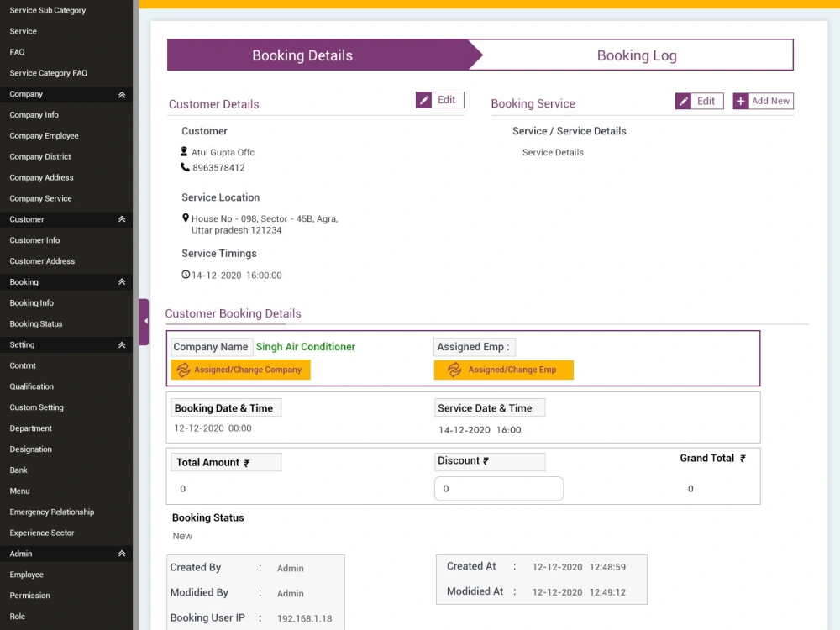Open Service Sub Category in sidebar
840x630 pixels.
click(48, 10)
